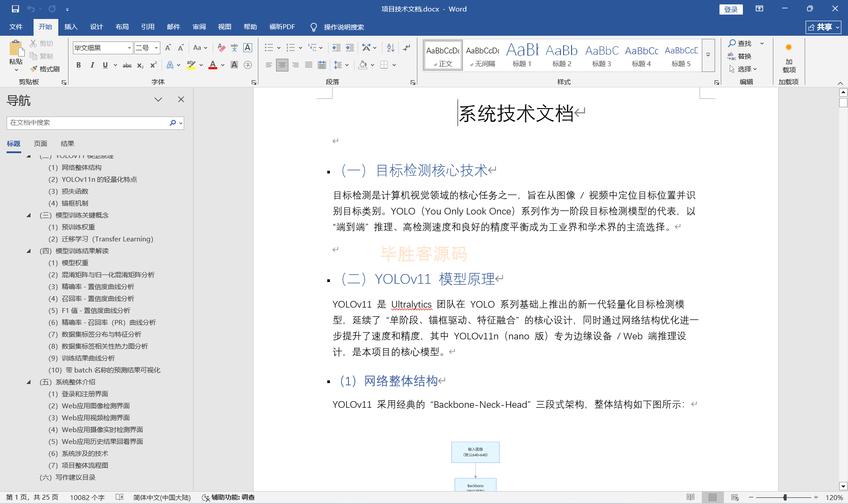Click the Find (查找) magnifier icon

[x=732, y=43]
